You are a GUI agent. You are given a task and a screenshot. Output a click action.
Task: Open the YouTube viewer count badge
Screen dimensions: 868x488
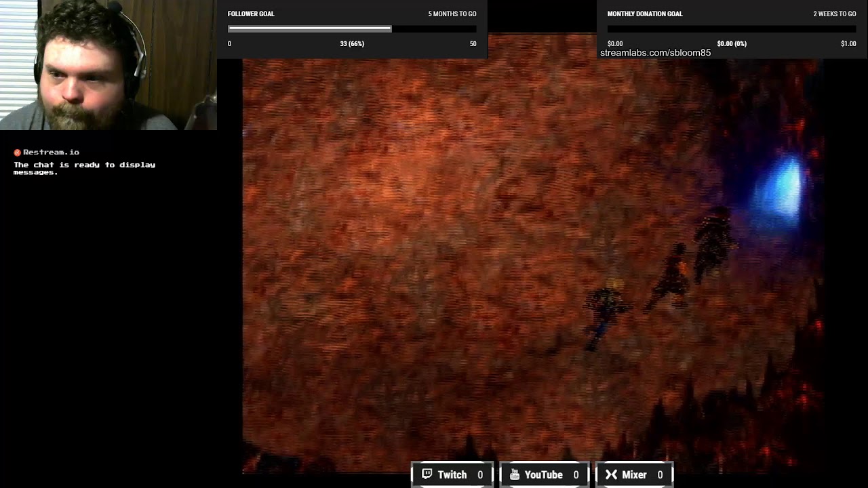click(545, 474)
